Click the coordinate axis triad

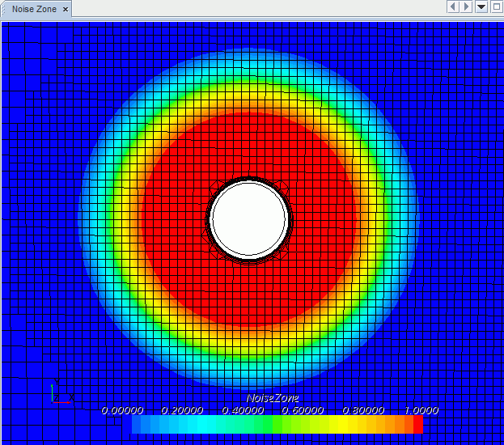tap(57, 393)
